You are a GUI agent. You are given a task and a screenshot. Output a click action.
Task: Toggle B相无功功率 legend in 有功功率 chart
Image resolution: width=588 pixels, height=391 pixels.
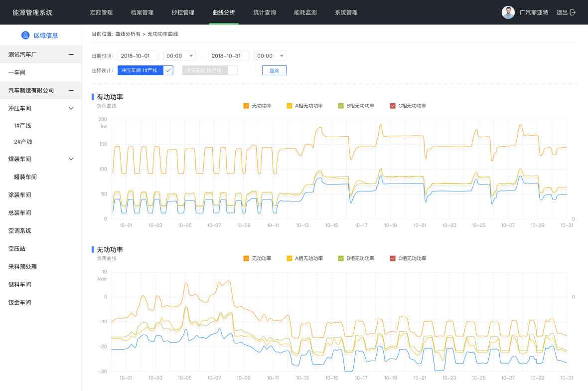click(340, 106)
